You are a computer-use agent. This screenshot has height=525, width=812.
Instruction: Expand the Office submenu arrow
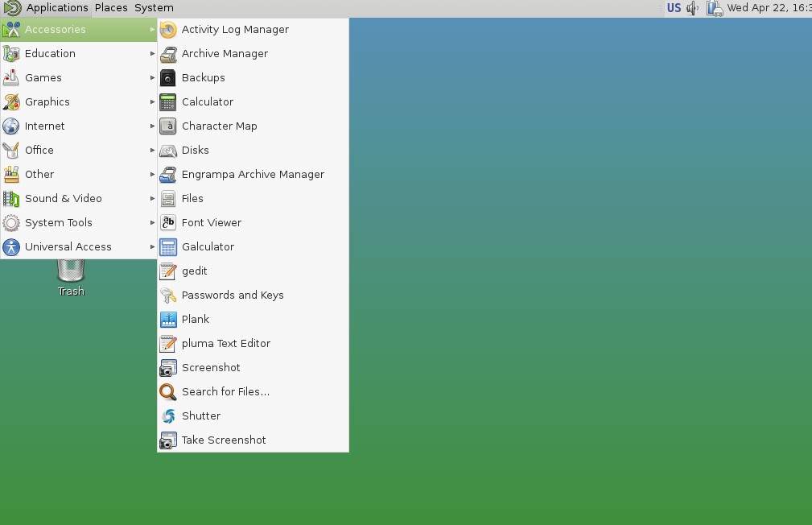tap(152, 151)
